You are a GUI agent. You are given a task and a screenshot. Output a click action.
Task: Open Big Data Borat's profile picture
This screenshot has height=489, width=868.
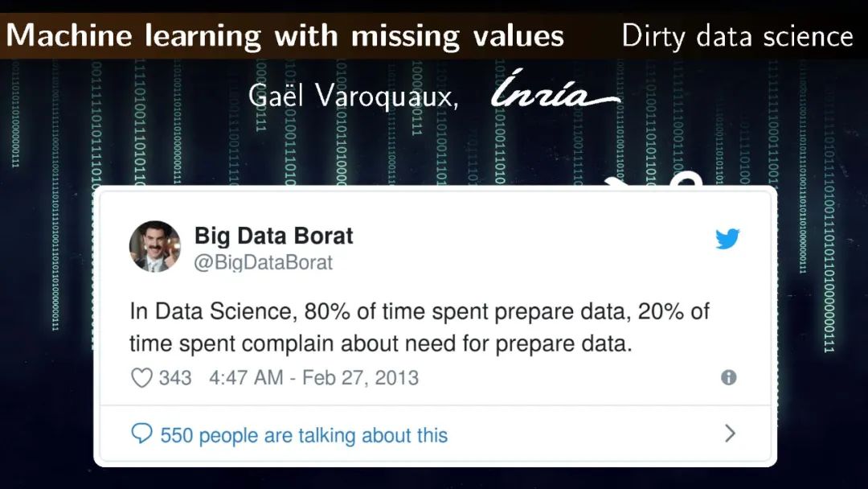pos(155,246)
